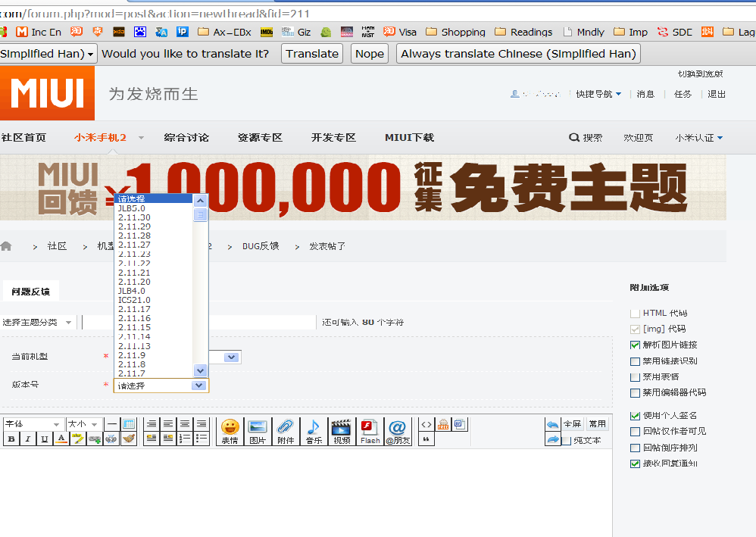This screenshot has height=537, width=756.
Task: Insert a Flash object
Action: point(370,432)
